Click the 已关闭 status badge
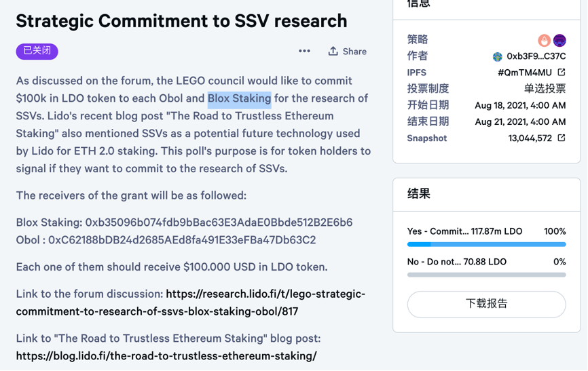 click(x=37, y=51)
